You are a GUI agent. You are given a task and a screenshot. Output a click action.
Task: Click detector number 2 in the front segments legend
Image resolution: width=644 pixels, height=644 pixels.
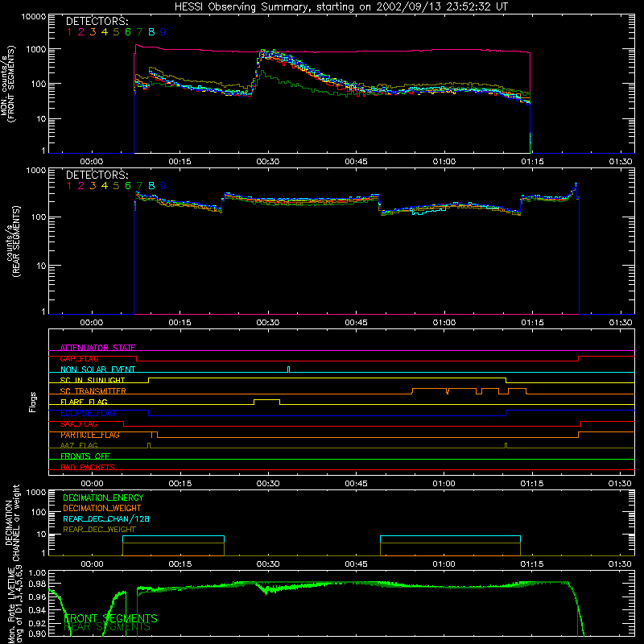click(81, 32)
